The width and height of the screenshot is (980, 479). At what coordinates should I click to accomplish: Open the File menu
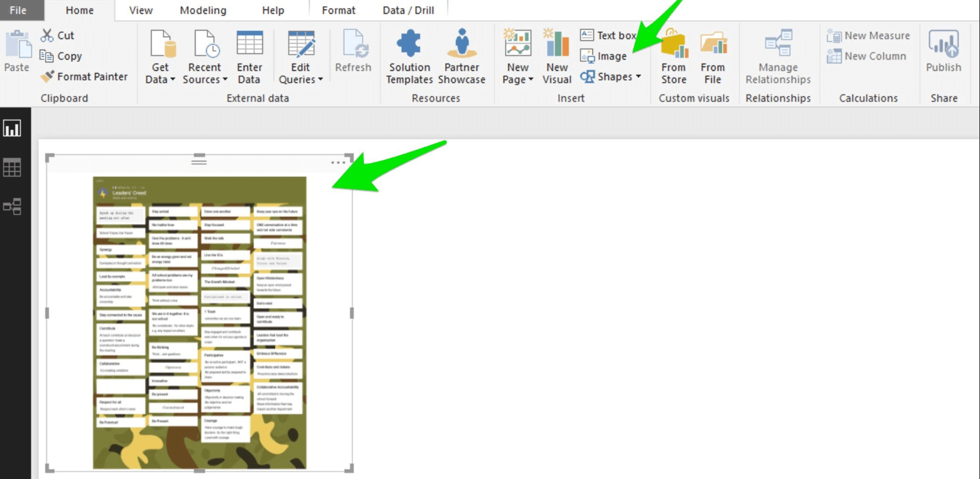click(x=18, y=10)
